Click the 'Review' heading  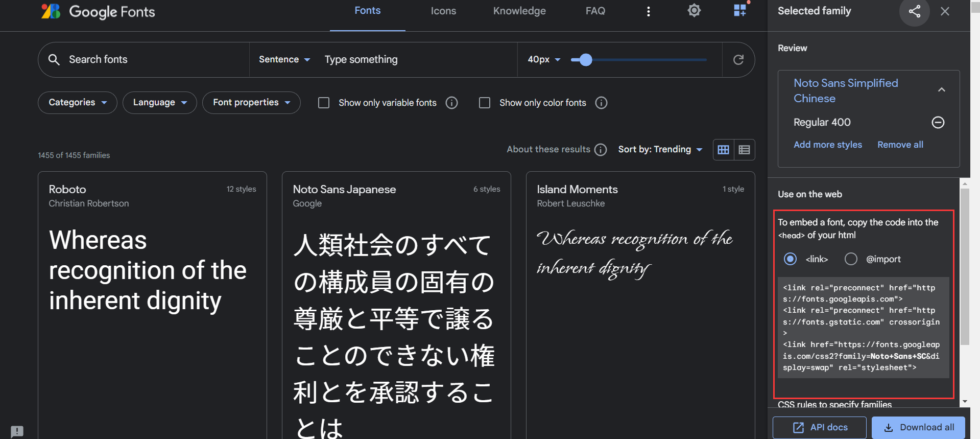(793, 48)
